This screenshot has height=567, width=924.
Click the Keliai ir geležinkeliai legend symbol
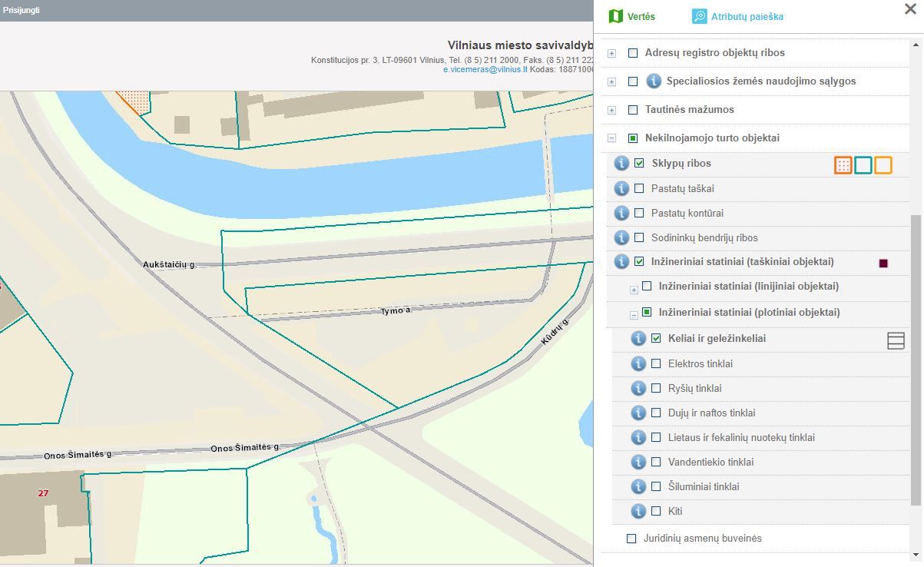896,340
